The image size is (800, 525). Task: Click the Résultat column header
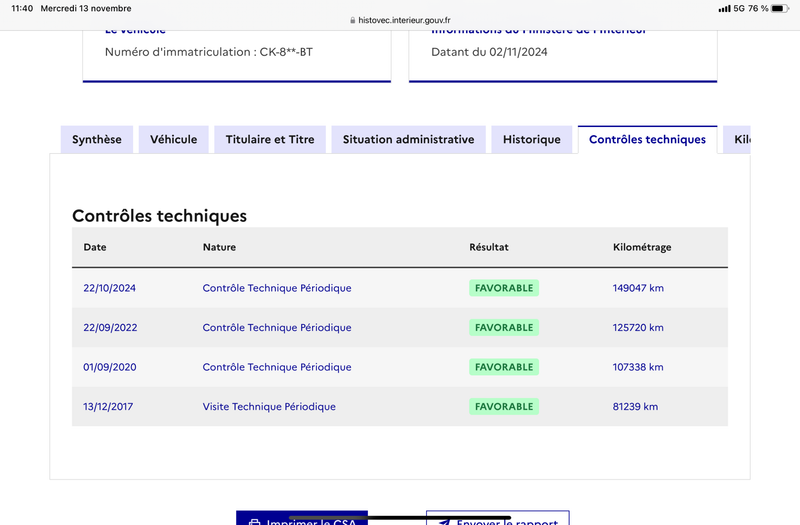click(x=489, y=247)
